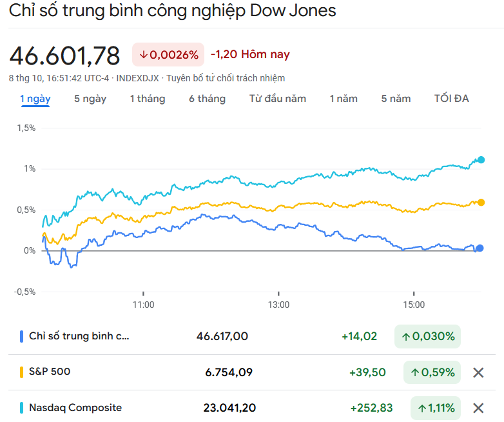Image resolution: width=504 pixels, height=422 pixels.
Task: Switch to the 5 năm tab
Action: (x=396, y=99)
